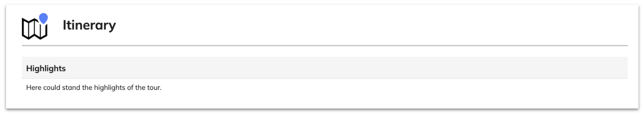
Task: Collapse the Highlights panel via gray bar
Action: pyautogui.click(x=325, y=68)
